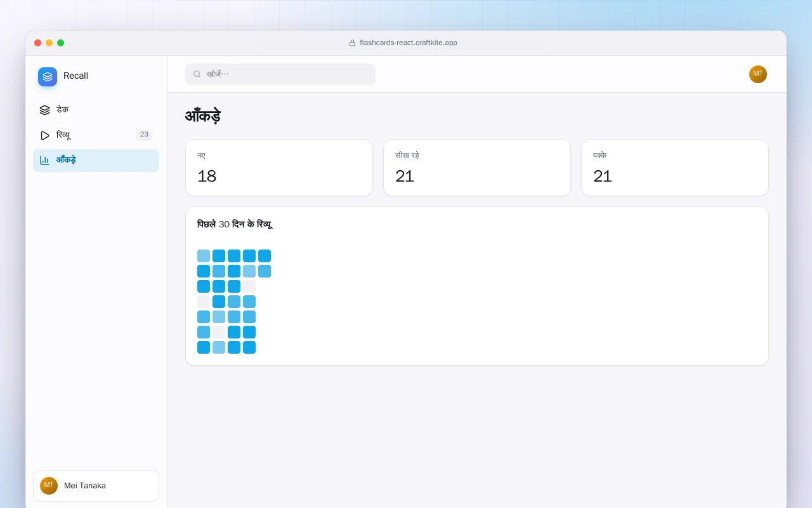Click the रिव्यू play icon
This screenshot has height=508, width=812.
(x=44, y=135)
